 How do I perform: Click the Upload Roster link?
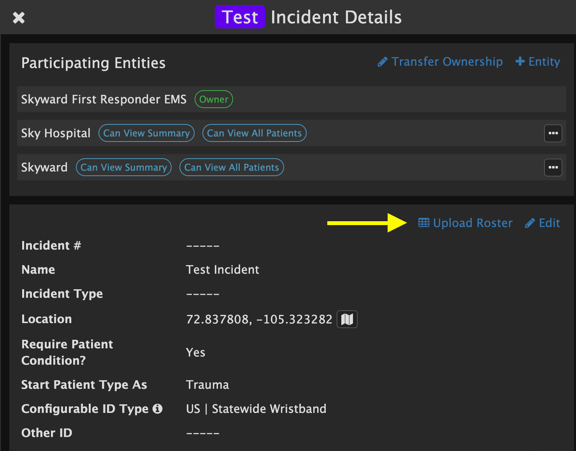pyautogui.click(x=465, y=223)
